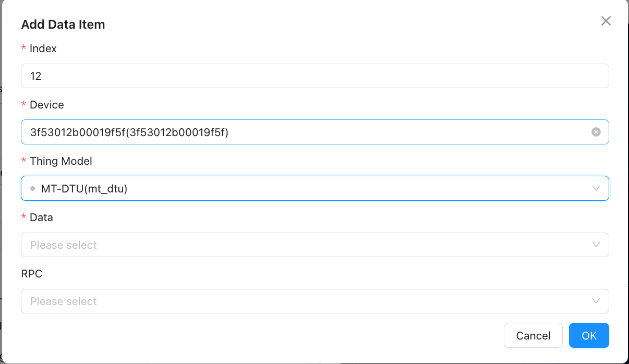Select the MT-DTU(mt_dtu) value in Thing Model
The width and height of the screenshot is (629, 364).
point(84,189)
